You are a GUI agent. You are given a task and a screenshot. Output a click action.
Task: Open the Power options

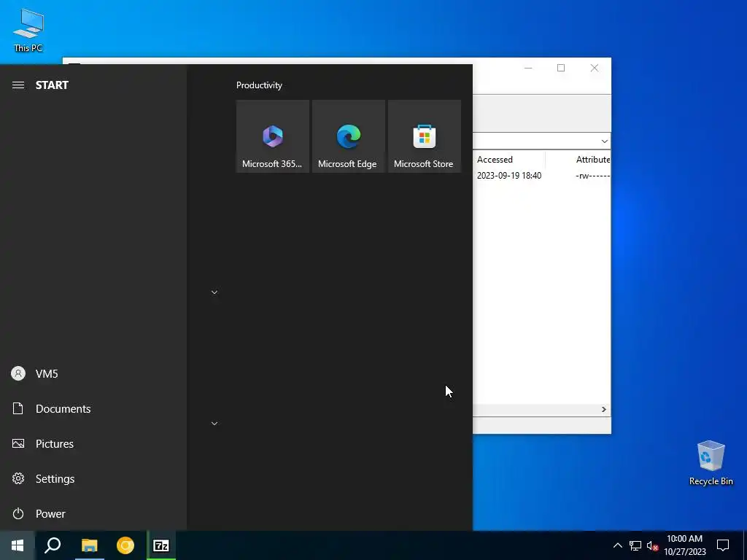point(93,514)
